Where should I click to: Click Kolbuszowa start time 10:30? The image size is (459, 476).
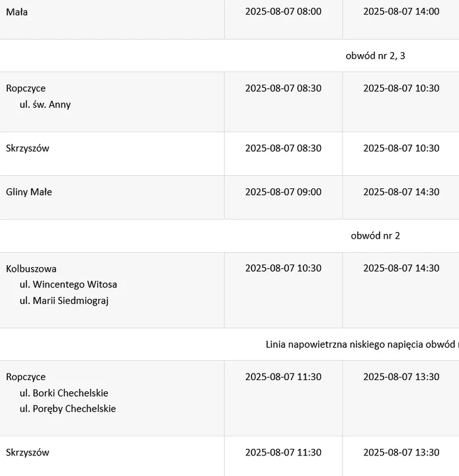(x=283, y=268)
